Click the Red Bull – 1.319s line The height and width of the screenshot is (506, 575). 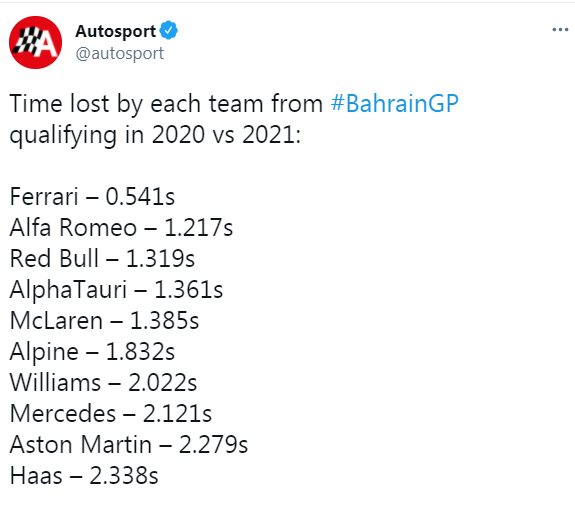(x=102, y=258)
